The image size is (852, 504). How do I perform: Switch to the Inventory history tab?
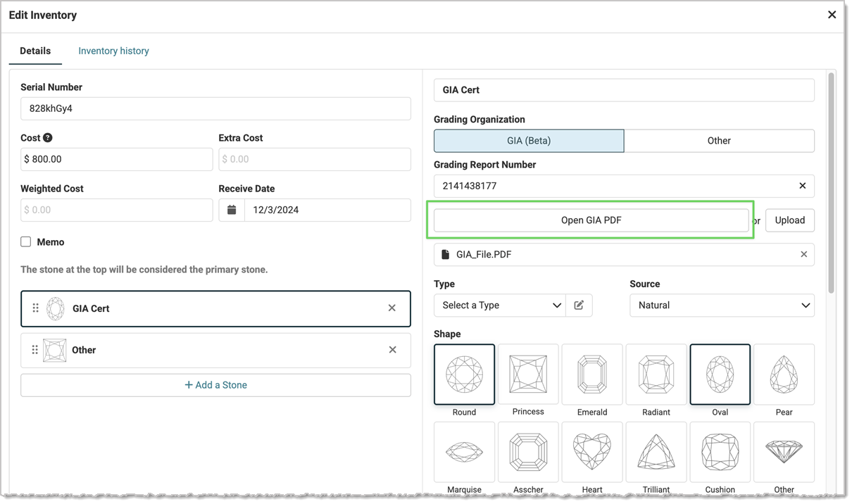click(113, 51)
